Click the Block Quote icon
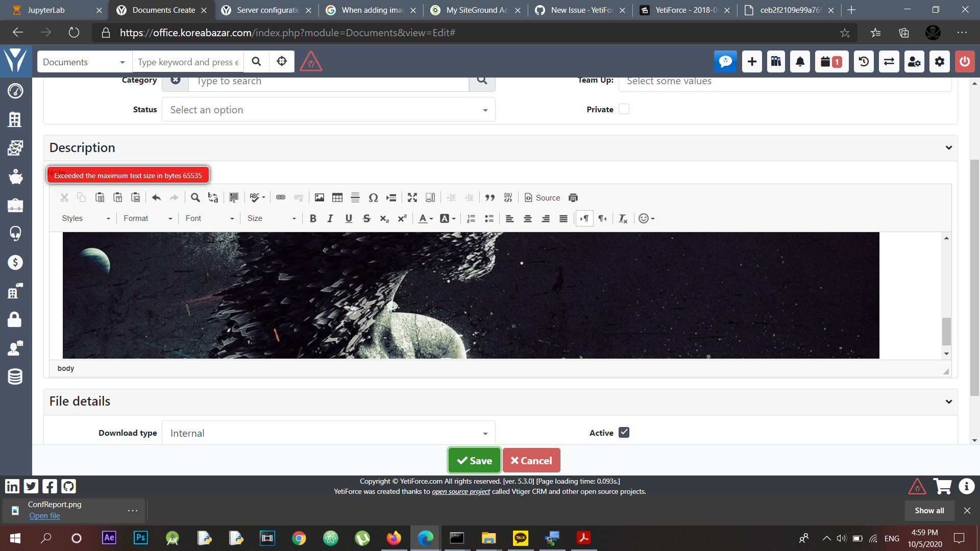This screenshot has height=551, width=980. (x=490, y=197)
